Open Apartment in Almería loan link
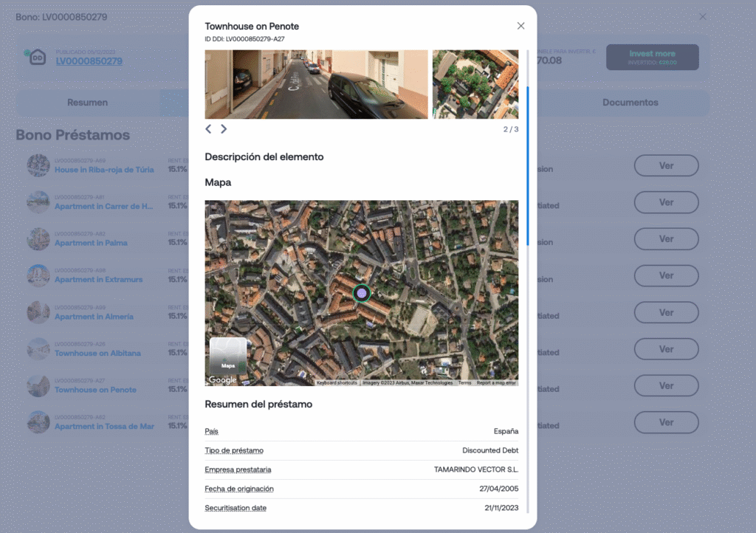Image resolution: width=756 pixels, height=533 pixels. click(94, 317)
